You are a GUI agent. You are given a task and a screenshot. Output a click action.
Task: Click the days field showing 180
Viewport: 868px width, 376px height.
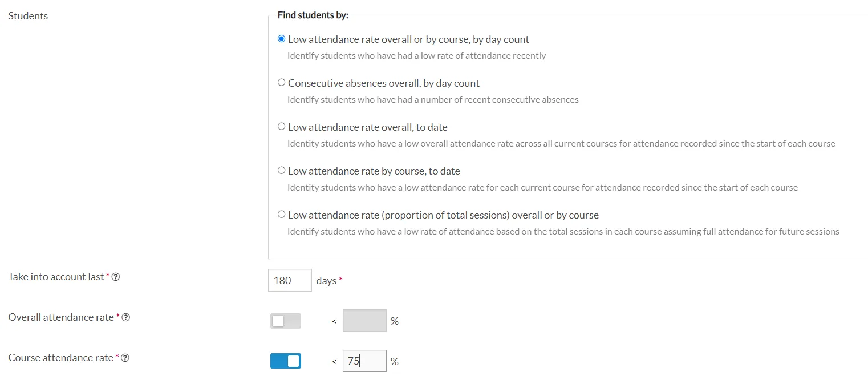click(x=290, y=280)
